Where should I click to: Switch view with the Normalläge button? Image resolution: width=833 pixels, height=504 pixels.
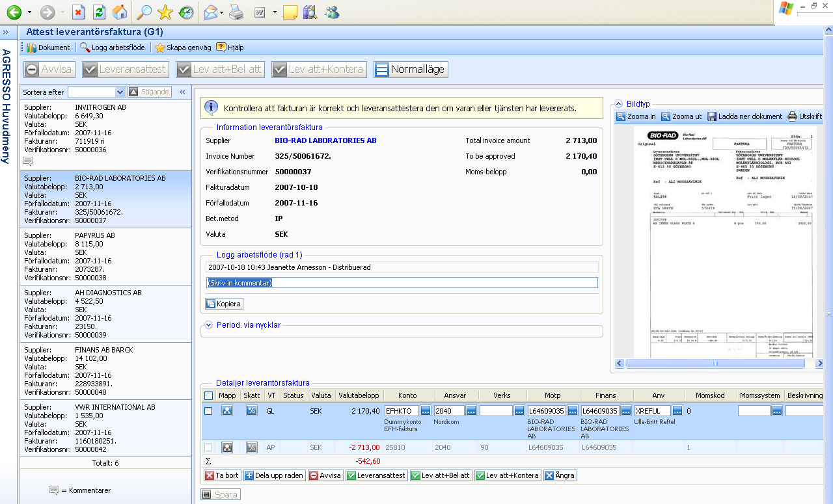click(411, 70)
